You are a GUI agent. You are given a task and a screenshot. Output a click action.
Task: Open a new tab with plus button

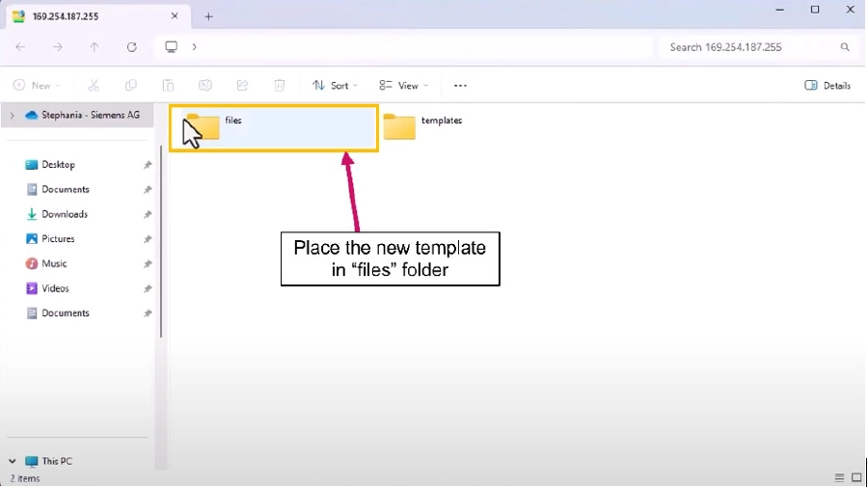click(x=208, y=16)
